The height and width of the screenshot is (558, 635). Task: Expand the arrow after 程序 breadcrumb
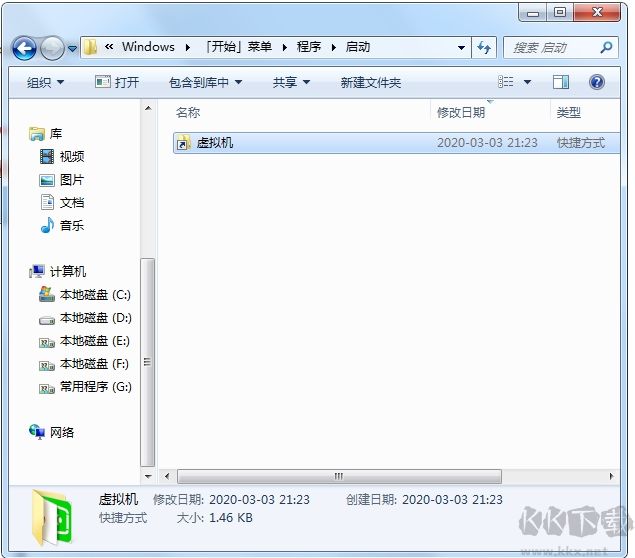pos(334,47)
